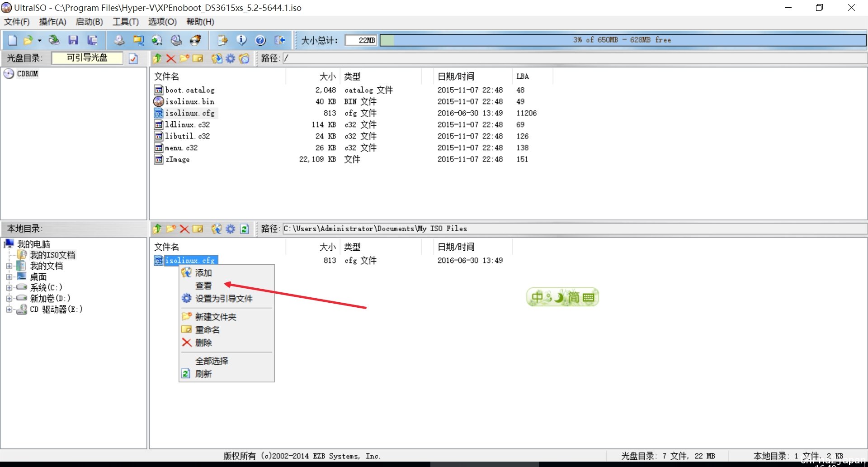
Task: Click the Exit door arrow icon
Action: click(280, 40)
